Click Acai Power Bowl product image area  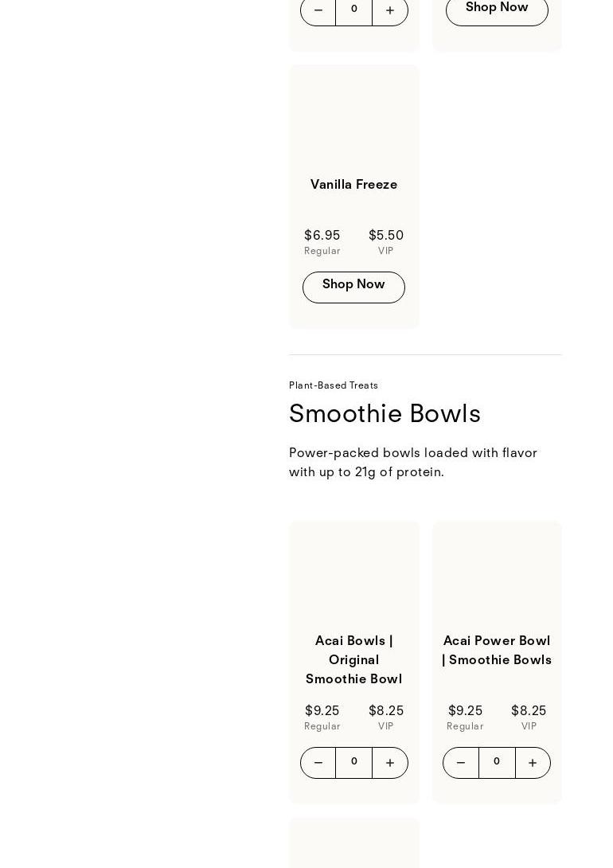[497, 575]
